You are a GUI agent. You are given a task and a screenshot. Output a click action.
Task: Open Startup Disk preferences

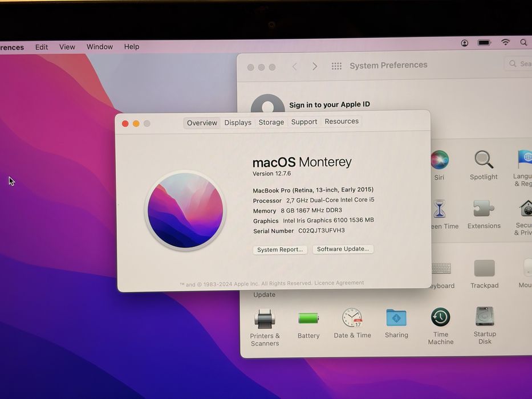pyautogui.click(x=485, y=316)
